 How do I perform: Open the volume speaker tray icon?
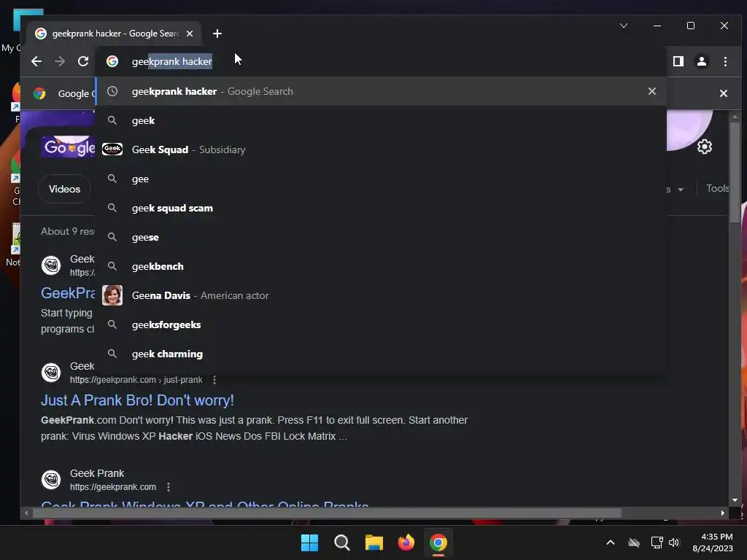[x=674, y=542]
